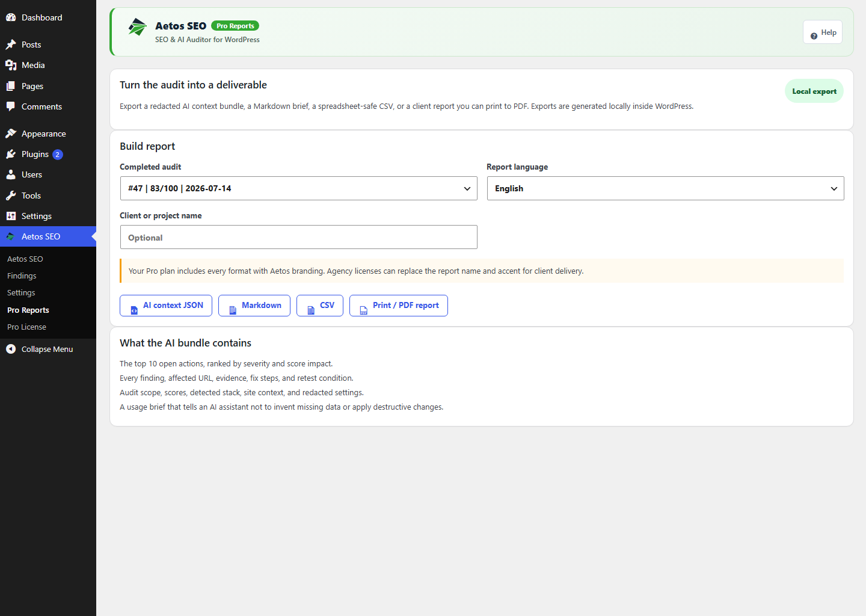Screen dimensions: 866x616
Task: Navigate to Pages menu item
Action: [48, 86]
